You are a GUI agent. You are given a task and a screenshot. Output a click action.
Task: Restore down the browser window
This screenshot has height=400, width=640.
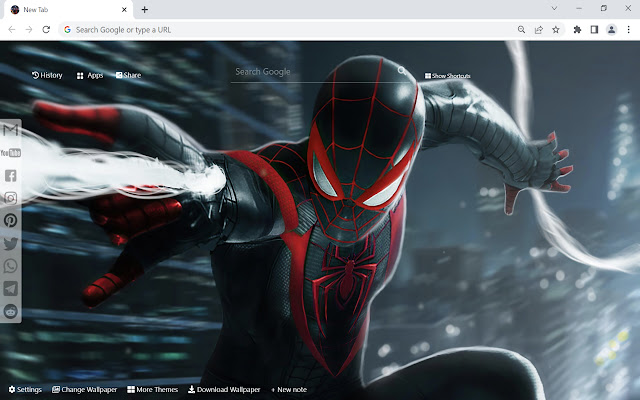604,8
